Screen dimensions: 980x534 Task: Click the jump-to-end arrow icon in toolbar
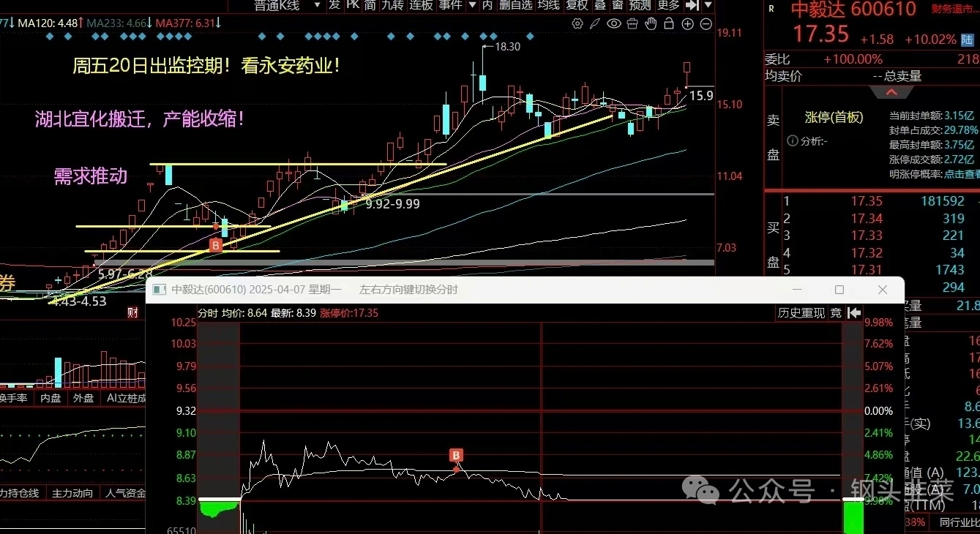[x=692, y=5]
